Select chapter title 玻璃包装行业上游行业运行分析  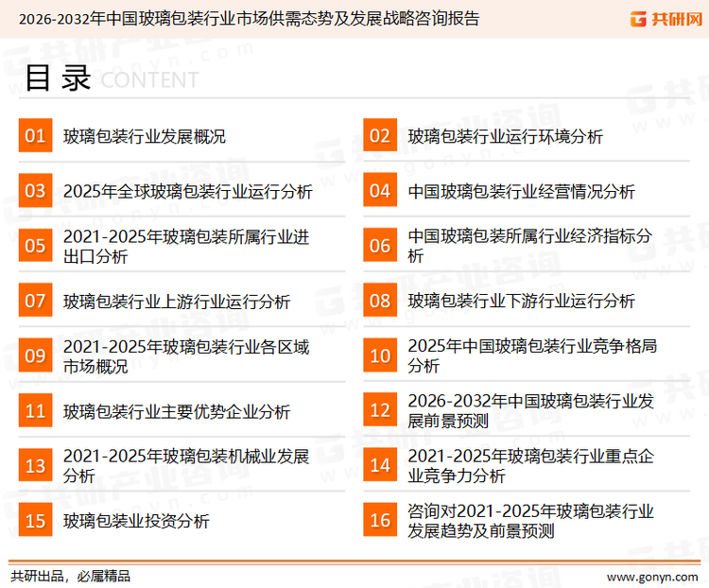pos(177,302)
